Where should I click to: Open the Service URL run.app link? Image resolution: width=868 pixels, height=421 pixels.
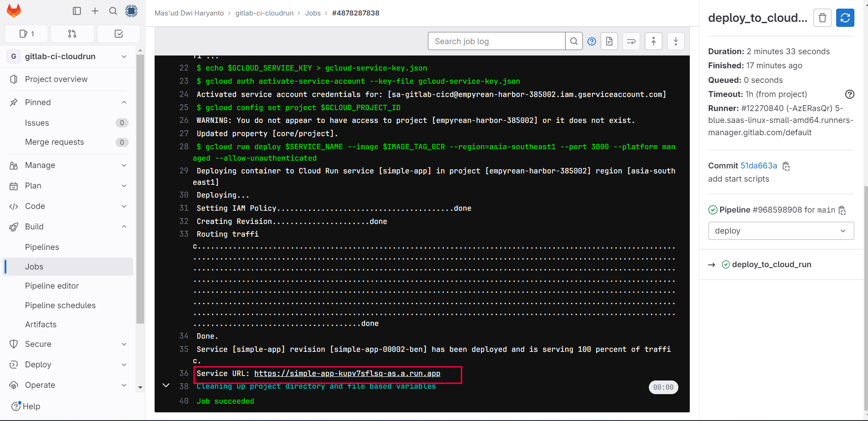pos(347,374)
